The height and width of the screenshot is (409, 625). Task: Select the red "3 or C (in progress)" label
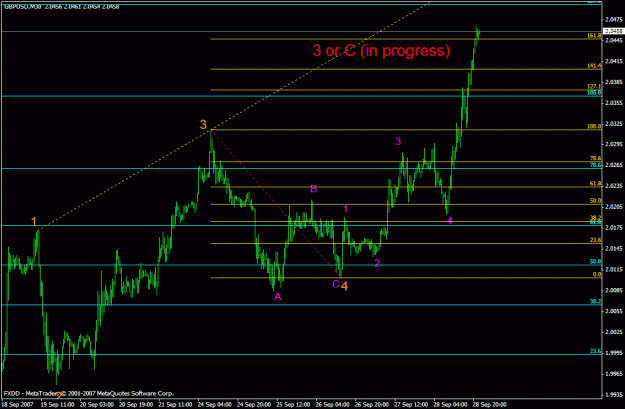tap(381, 51)
